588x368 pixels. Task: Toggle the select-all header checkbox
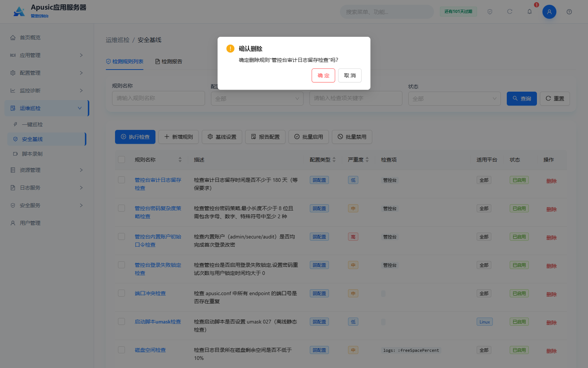coord(122,160)
